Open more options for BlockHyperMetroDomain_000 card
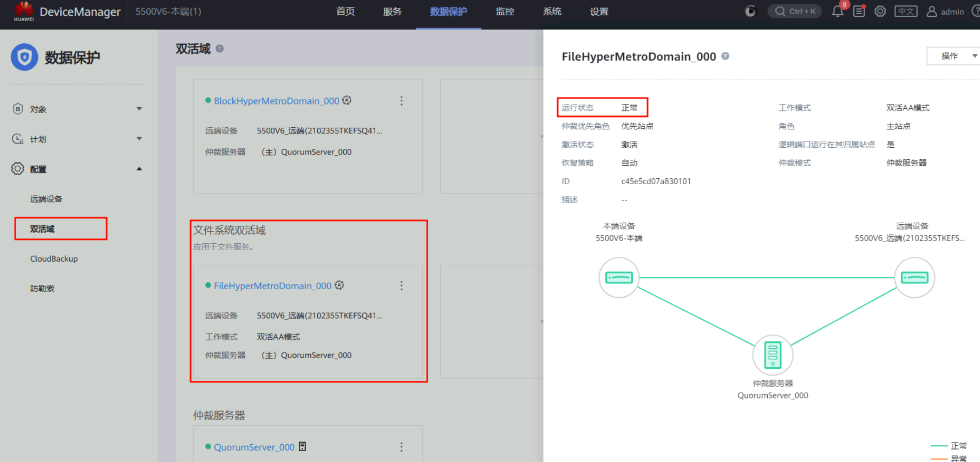980x462 pixels. (401, 101)
